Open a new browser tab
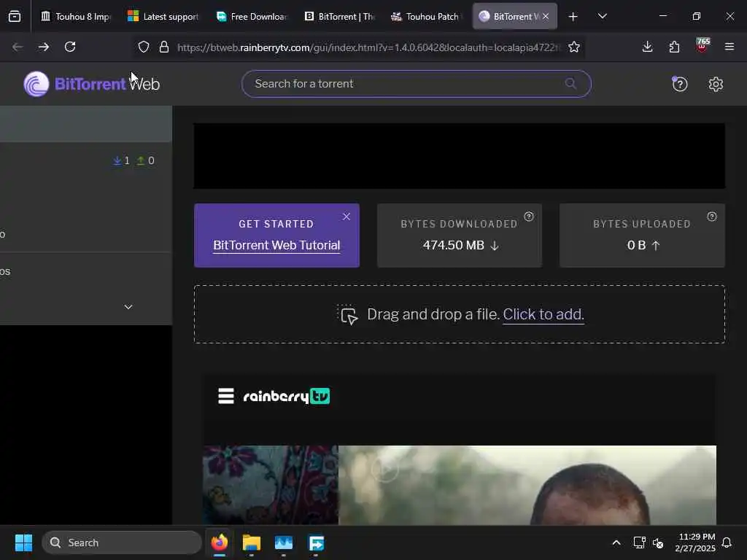The width and height of the screenshot is (747, 560). pyautogui.click(x=573, y=17)
